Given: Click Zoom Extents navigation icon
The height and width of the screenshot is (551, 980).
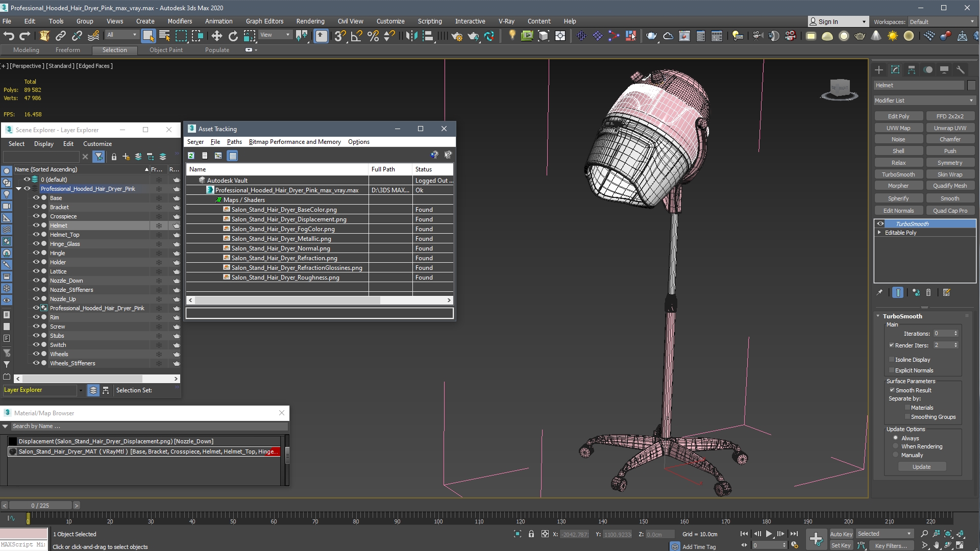Looking at the screenshot, I should pyautogui.click(x=948, y=534).
